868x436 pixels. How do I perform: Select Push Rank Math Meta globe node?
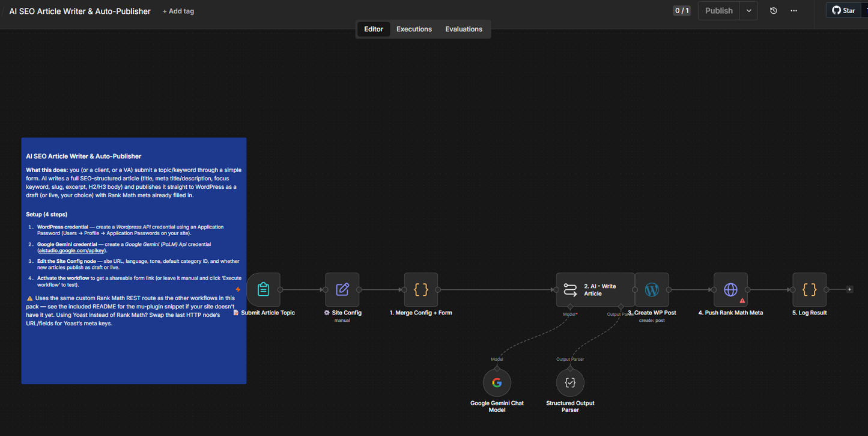730,290
